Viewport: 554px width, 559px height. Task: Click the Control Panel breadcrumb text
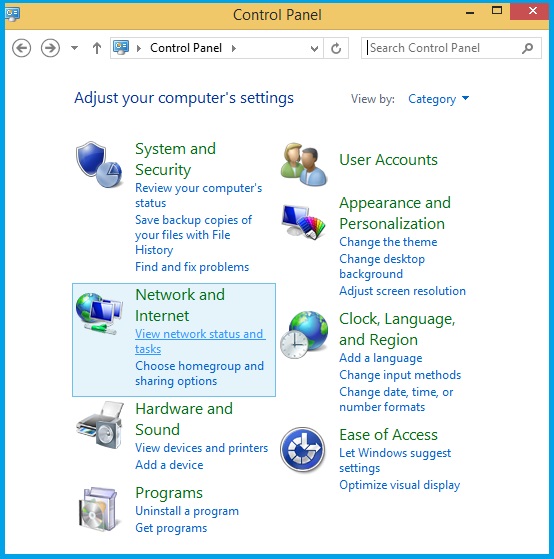[x=186, y=48]
